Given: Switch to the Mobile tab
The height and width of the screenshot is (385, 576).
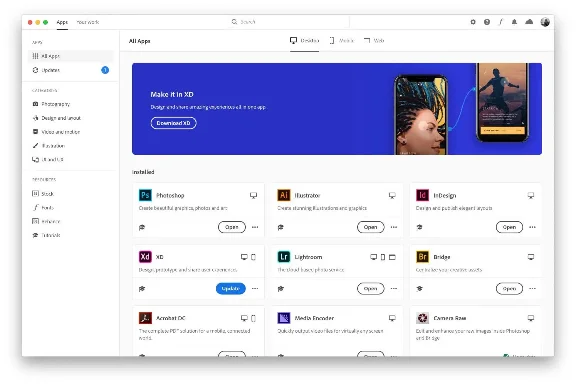Looking at the screenshot, I should tap(342, 40).
